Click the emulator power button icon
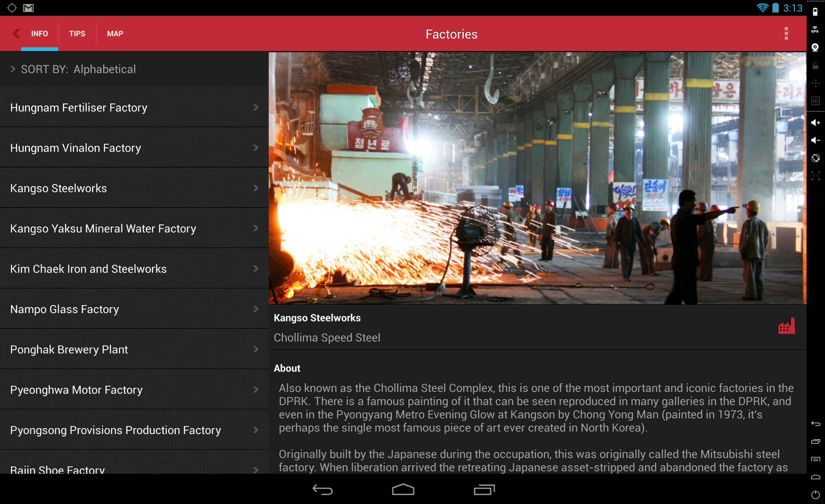Image resolution: width=825 pixels, height=504 pixels. coord(815,495)
